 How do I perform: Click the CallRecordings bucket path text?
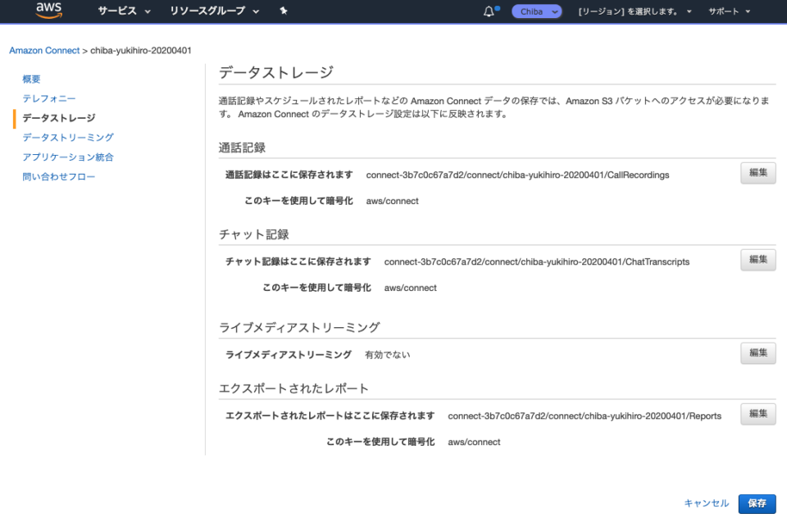[x=517, y=175]
